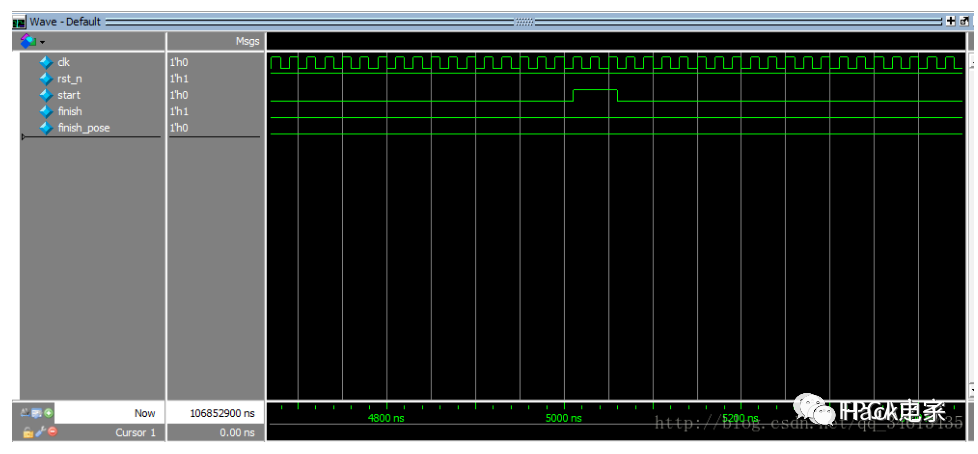Open cursor properties with the wrench icon
The height and width of the screenshot is (454, 978).
(x=39, y=432)
